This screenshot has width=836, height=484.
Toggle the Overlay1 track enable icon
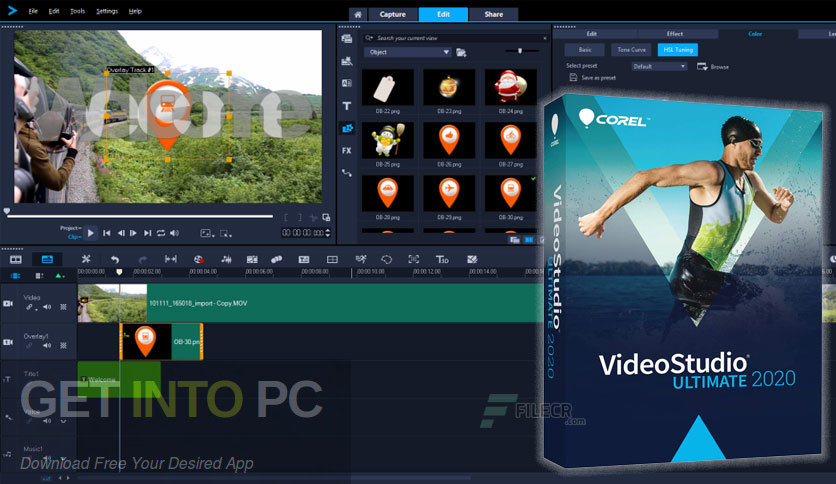(8, 342)
